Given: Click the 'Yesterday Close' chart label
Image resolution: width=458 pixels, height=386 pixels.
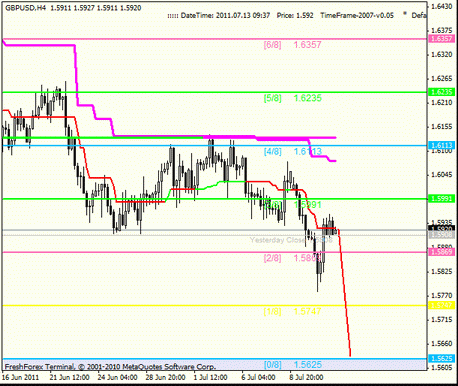Looking at the screenshot, I should (277, 240).
